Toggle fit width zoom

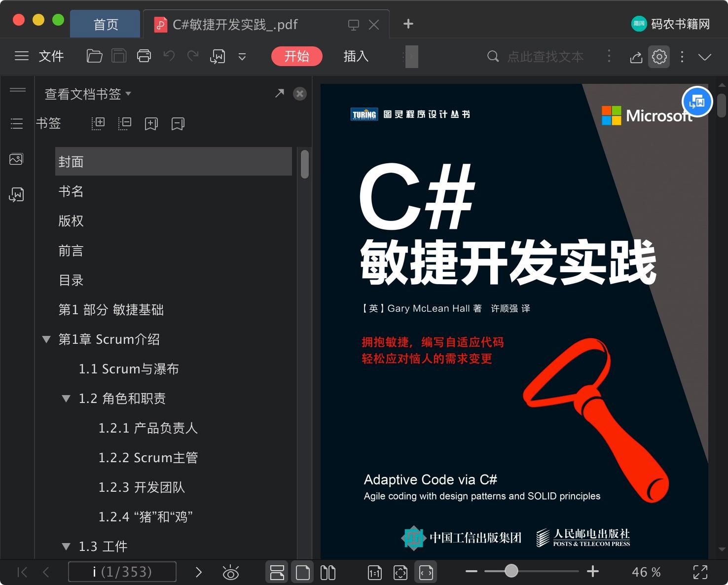(x=426, y=572)
